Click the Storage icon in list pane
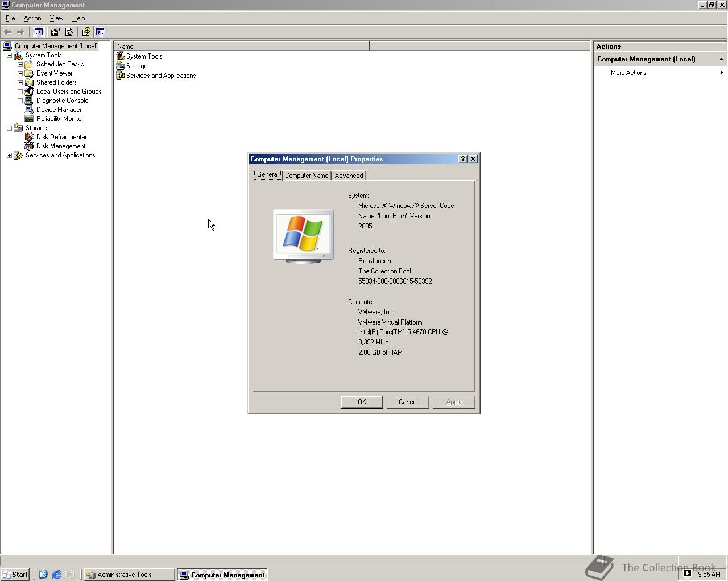Viewport: 728px width, 582px height. pyautogui.click(x=121, y=66)
